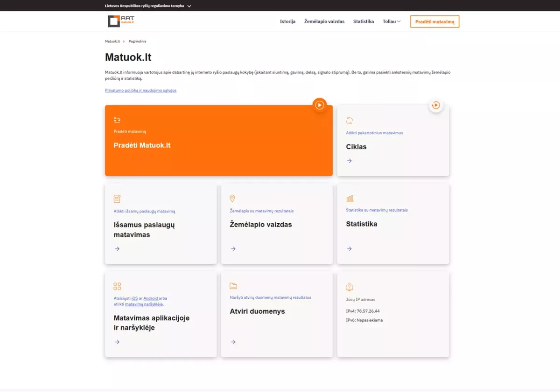Click the IPv6: Nepasiekiama text
The width and height of the screenshot is (560, 392).
(x=364, y=320)
